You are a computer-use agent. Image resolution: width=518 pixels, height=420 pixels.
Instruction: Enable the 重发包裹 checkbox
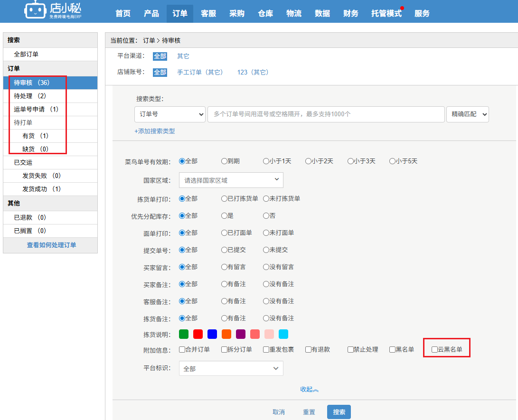point(266,349)
